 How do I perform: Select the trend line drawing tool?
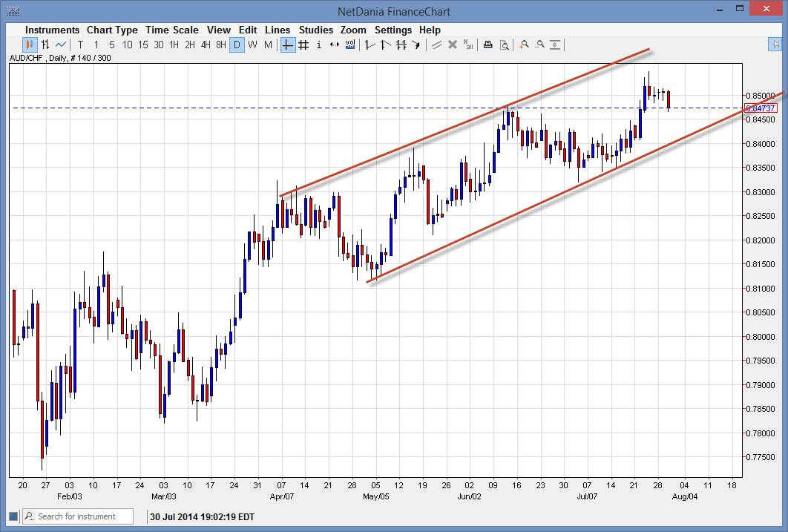(x=369, y=45)
